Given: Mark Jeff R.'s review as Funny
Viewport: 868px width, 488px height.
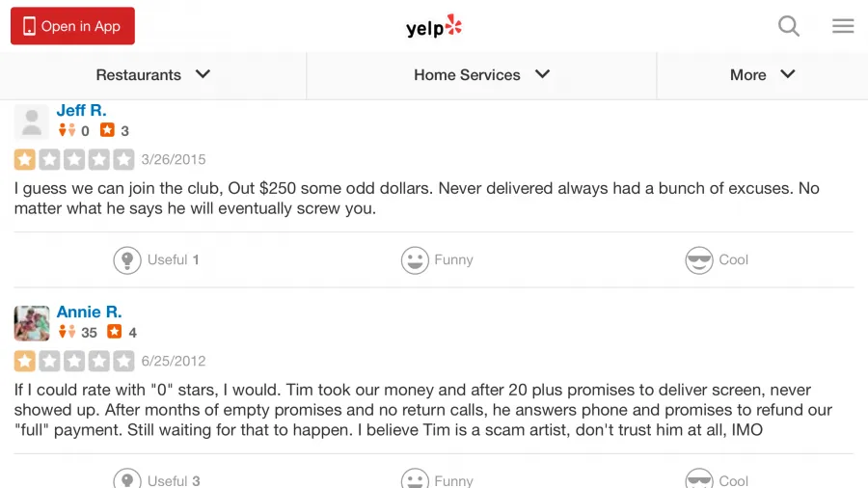Looking at the screenshot, I should tap(437, 260).
